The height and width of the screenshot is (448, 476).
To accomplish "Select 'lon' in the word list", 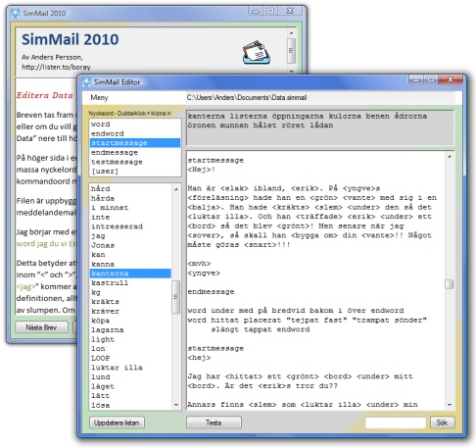I will coord(130,349).
